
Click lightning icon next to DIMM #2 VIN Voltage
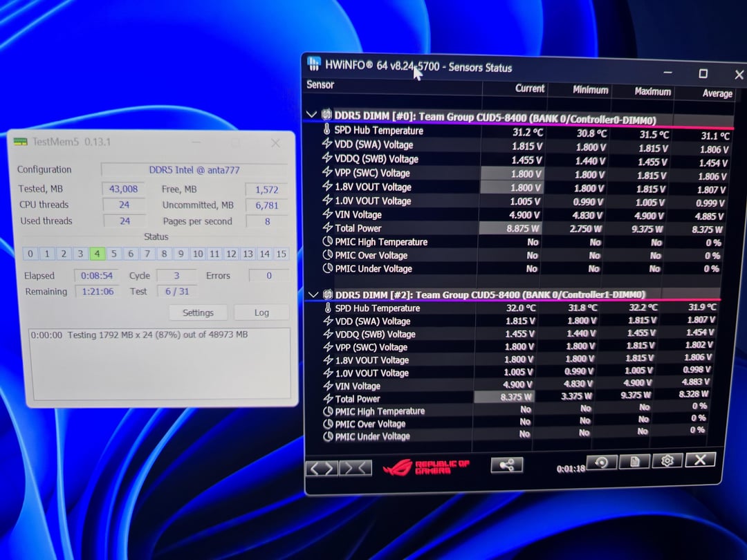(x=329, y=385)
